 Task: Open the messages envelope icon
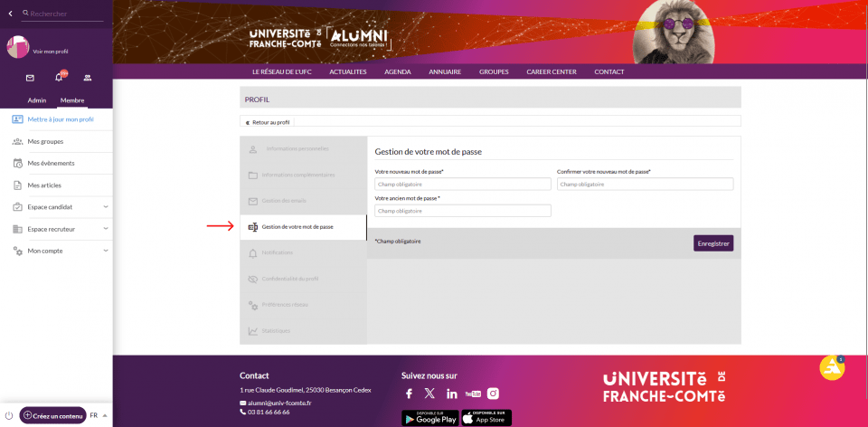point(30,78)
